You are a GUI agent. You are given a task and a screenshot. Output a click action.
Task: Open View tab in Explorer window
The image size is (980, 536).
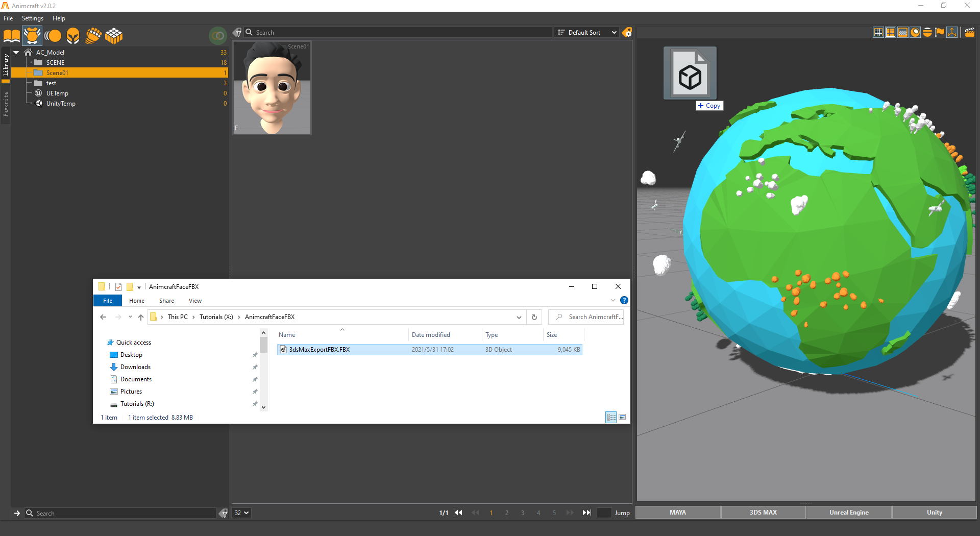195,301
